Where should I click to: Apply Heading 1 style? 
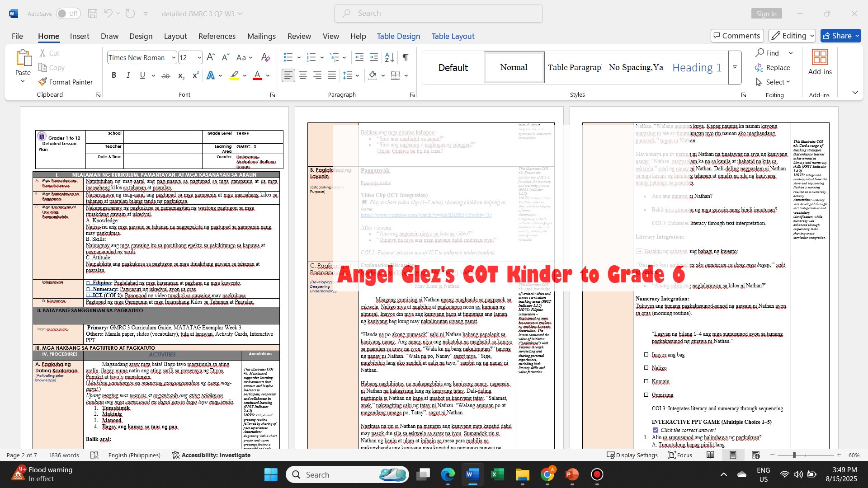(x=697, y=67)
